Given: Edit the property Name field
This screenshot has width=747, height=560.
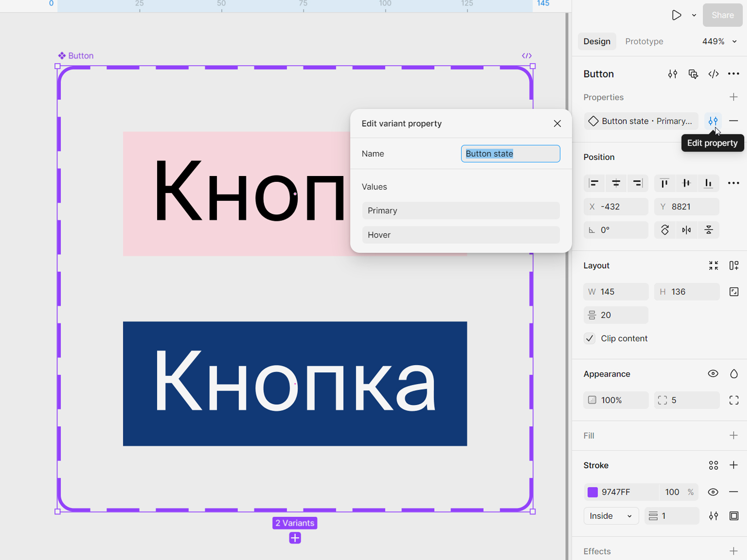Looking at the screenshot, I should point(510,154).
